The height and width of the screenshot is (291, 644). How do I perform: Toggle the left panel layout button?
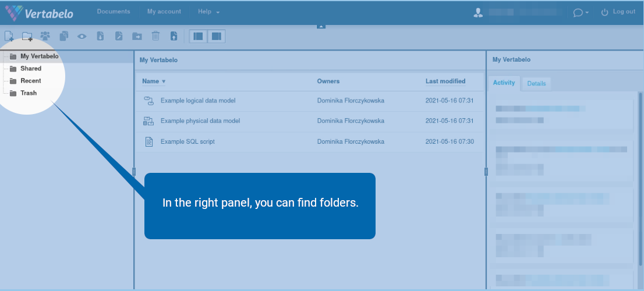pos(199,37)
